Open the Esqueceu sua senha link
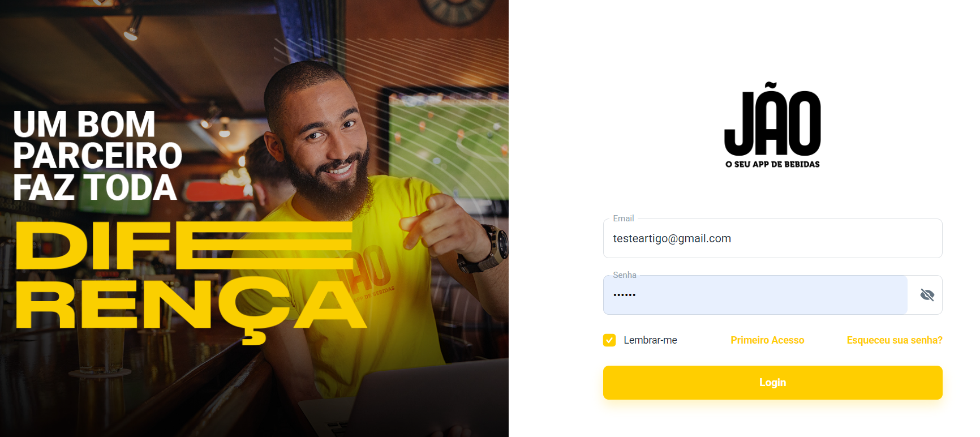The height and width of the screenshot is (437, 980). point(895,340)
